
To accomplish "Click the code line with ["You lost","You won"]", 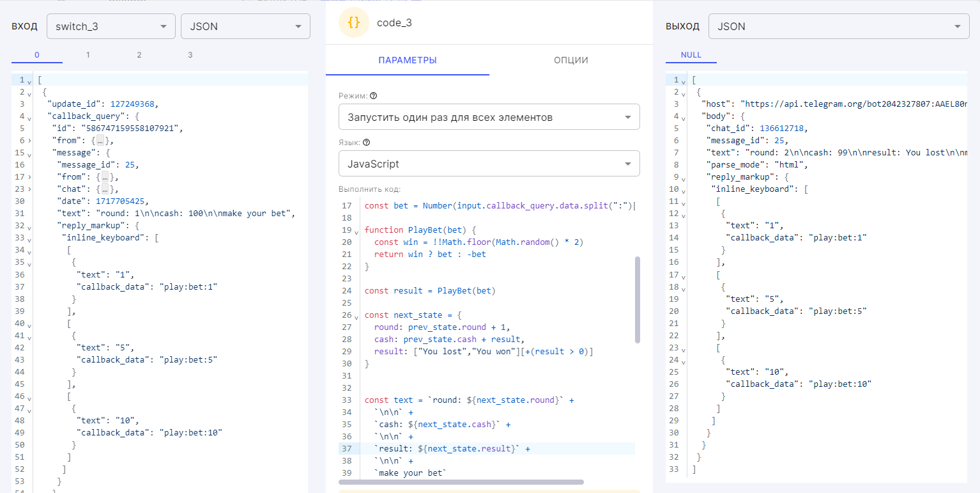I will point(484,352).
